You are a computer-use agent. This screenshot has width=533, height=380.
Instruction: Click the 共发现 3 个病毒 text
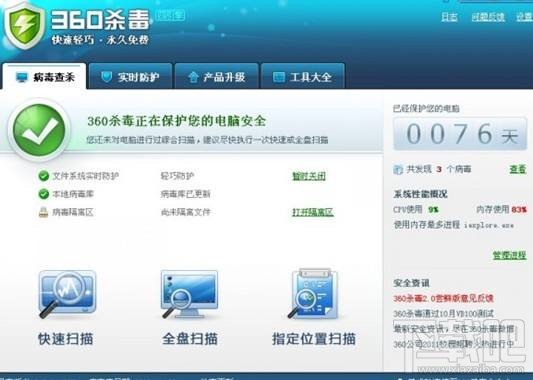pos(439,169)
